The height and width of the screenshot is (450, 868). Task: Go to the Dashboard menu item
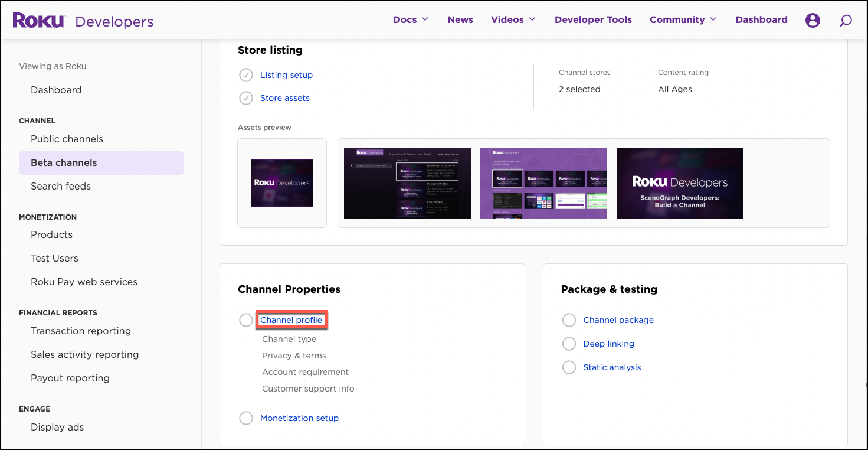click(761, 19)
